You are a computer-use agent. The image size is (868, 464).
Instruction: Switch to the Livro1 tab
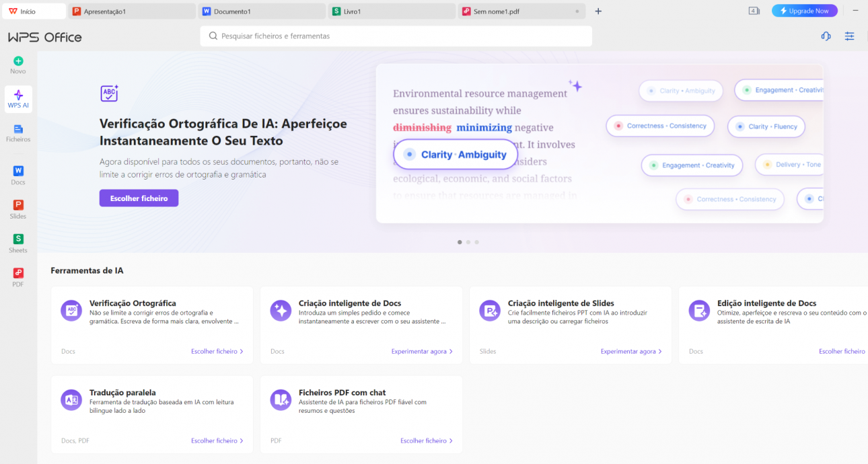[x=392, y=11]
